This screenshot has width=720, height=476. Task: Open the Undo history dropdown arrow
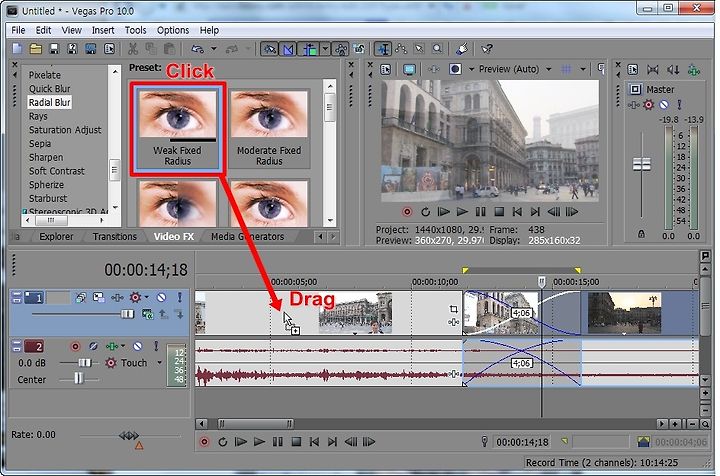(x=214, y=49)
